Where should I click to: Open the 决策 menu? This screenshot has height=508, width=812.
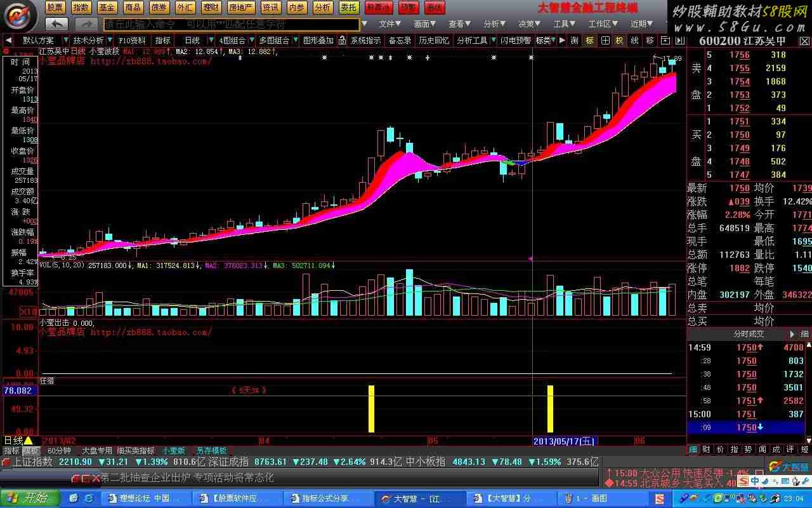point(530,24)
